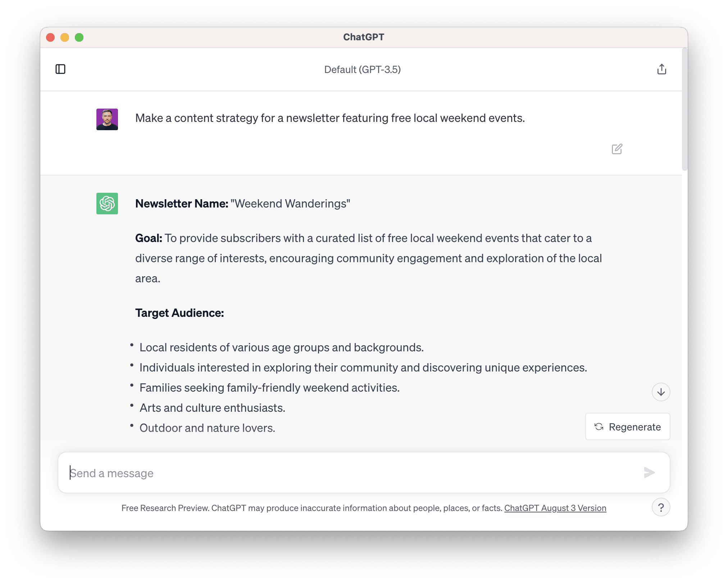Open the ChatGPT August 3 Version link
Screen dimensions: 728x584
click(555, 508)
